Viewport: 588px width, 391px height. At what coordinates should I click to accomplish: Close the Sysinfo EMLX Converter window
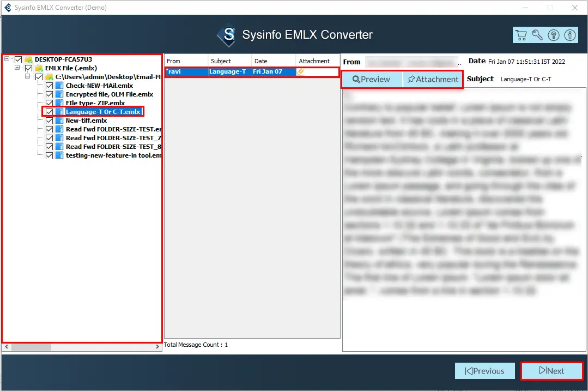(x=575, y=8)
